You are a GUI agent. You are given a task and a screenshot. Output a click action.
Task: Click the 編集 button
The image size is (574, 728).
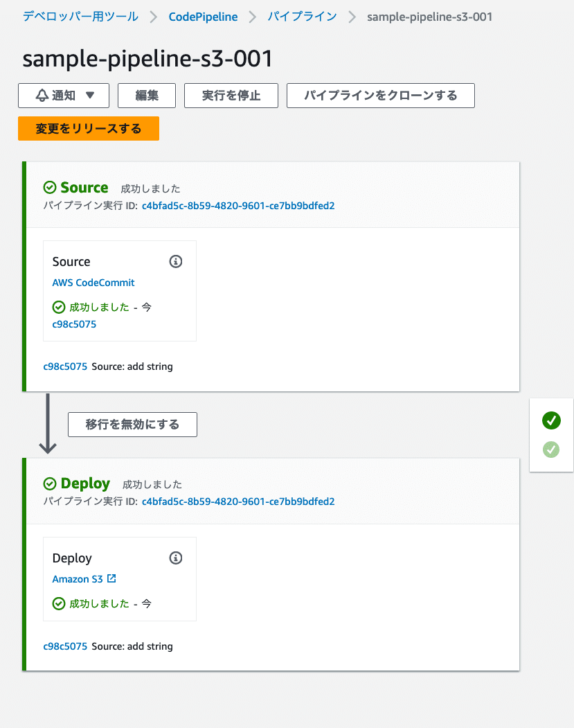click(146, 95)
